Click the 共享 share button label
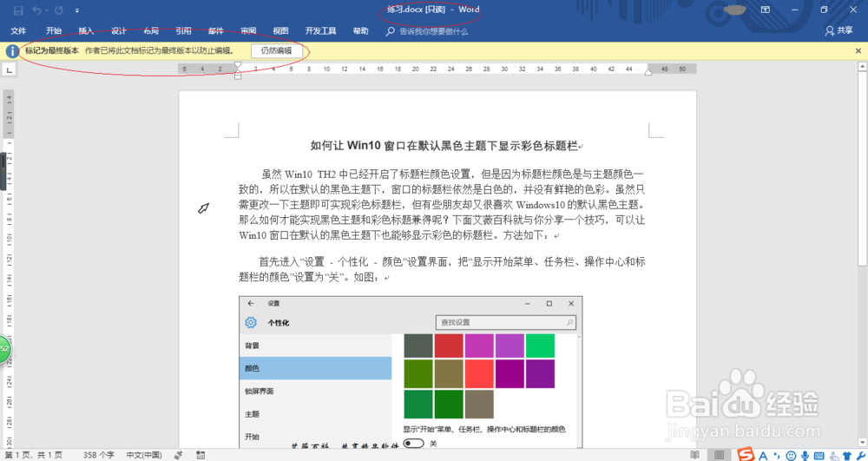868x461 pixels. tap(845, 31)
